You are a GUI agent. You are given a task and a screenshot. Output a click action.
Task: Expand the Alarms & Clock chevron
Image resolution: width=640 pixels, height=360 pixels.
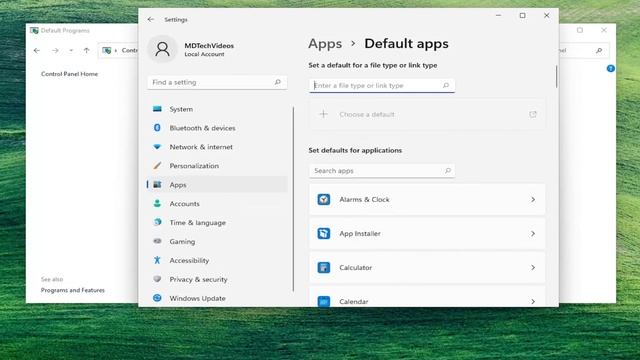(533, 200)
